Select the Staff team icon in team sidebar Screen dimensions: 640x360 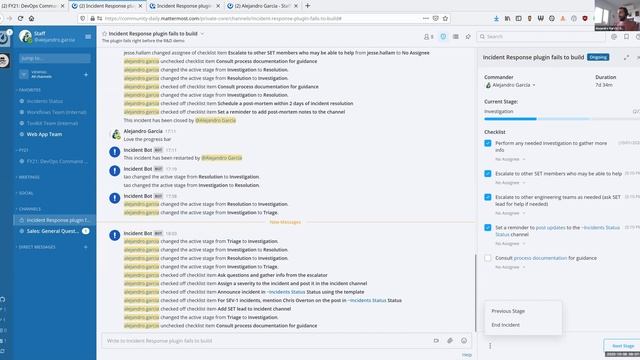(4, 38)
